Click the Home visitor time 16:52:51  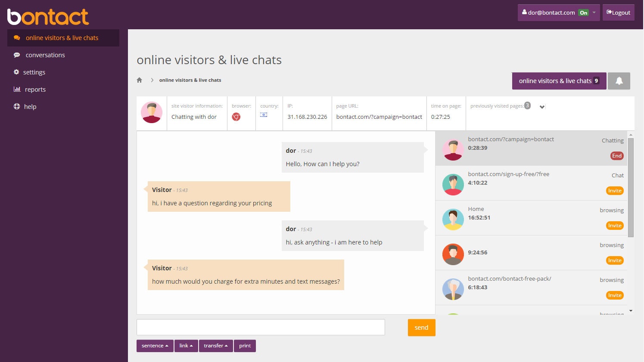tap(479, 217)
